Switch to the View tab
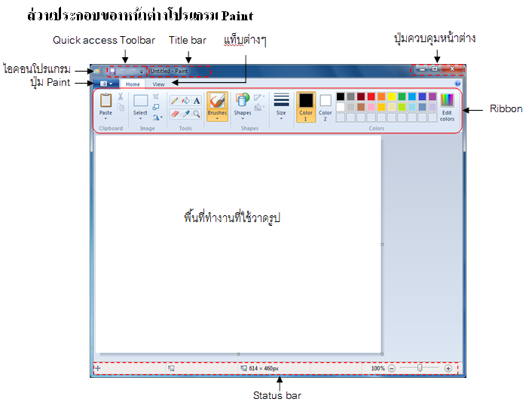532x402 pixels. click(158, 84)
